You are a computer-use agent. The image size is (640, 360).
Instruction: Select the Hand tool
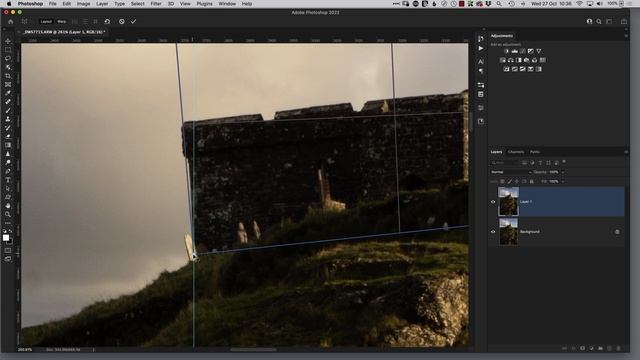(8, 206)
